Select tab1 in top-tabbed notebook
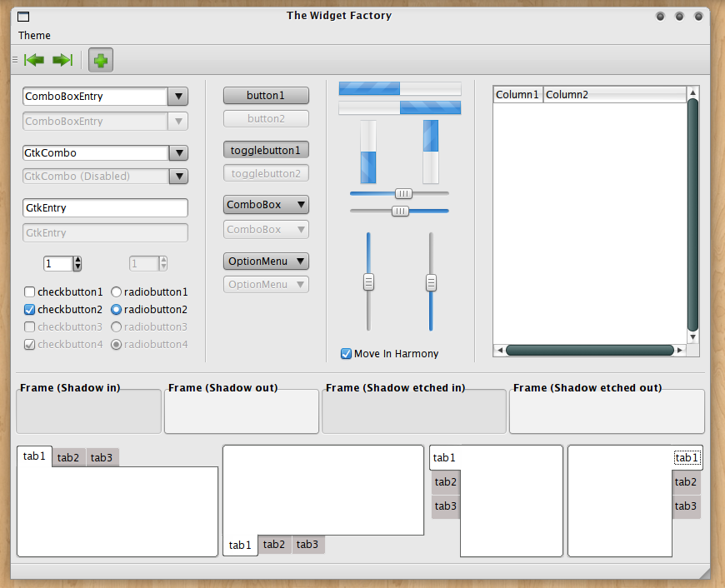 click(35, 456)
